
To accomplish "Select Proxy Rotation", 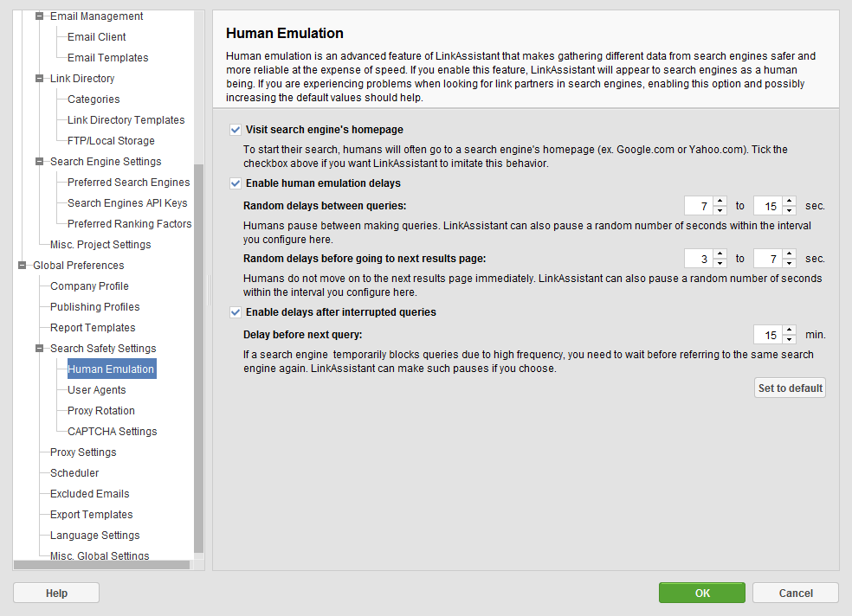I will click(x=101, y=411).
